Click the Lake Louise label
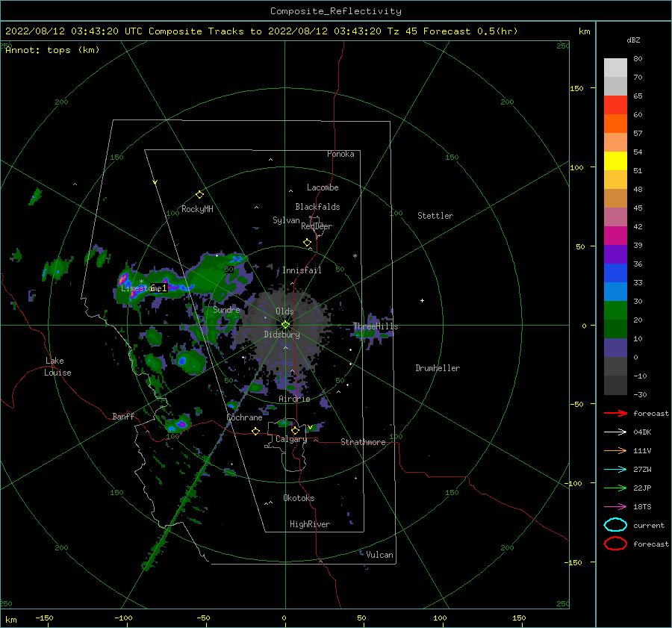672x628 pixels. [x=57, y=367]
